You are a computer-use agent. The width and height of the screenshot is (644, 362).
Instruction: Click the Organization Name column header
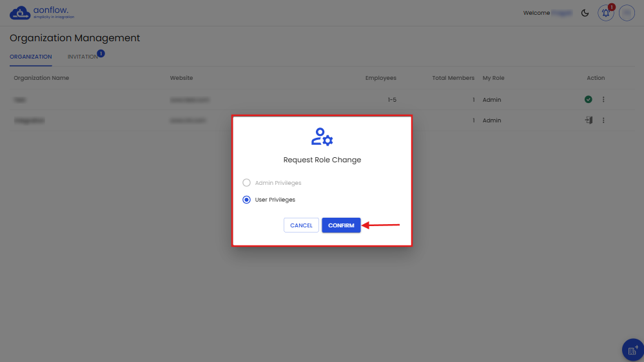pos(41,78)
